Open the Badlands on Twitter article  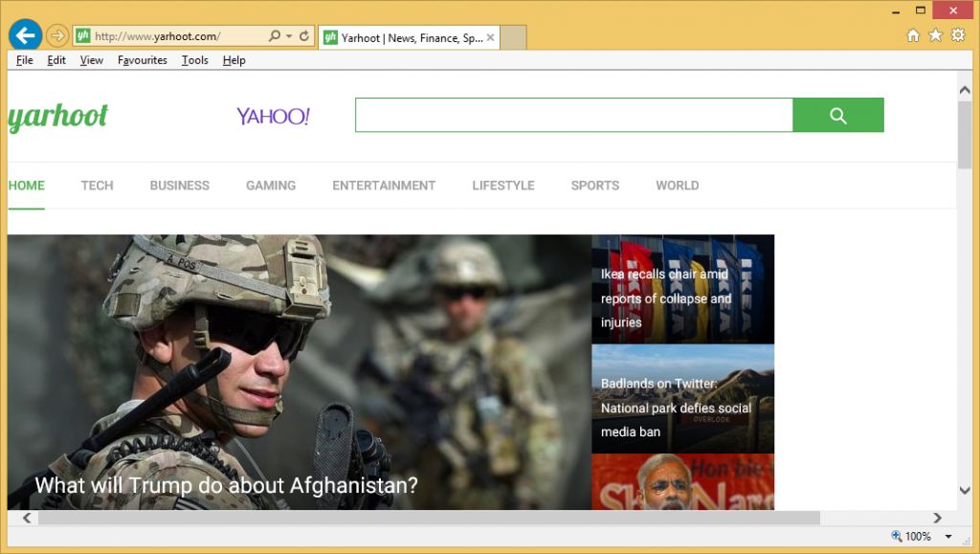[x=682, y=399]
